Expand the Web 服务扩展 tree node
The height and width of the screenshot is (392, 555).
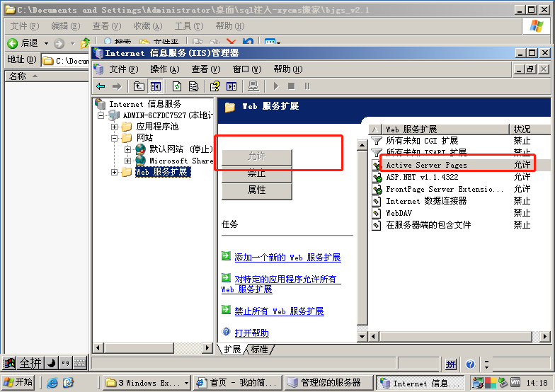[x=114, y=173]
